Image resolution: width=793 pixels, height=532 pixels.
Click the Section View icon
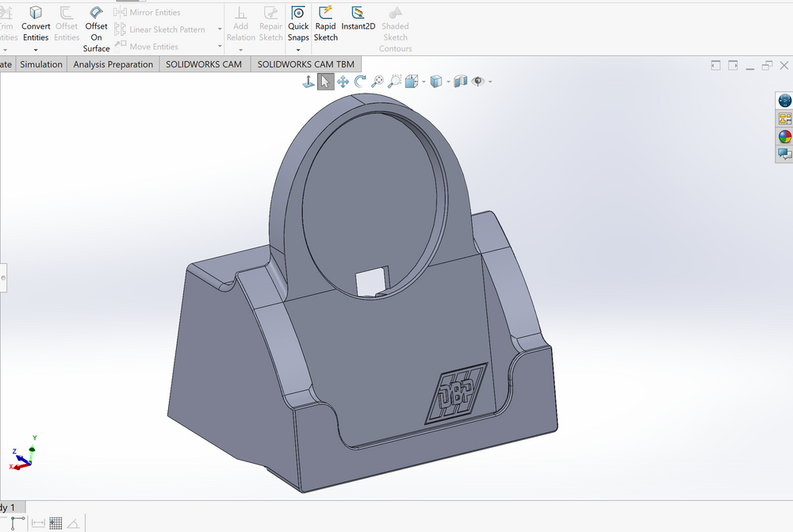pos(460,82)
